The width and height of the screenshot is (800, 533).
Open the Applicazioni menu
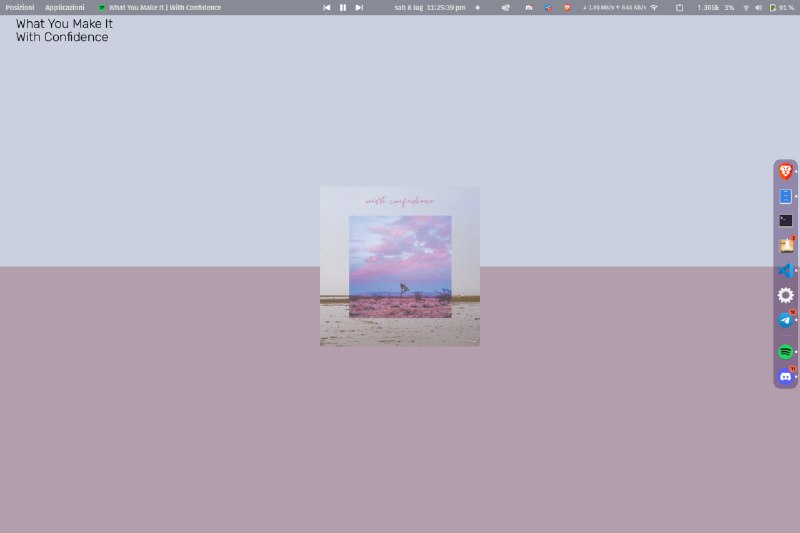pos(65,7)
